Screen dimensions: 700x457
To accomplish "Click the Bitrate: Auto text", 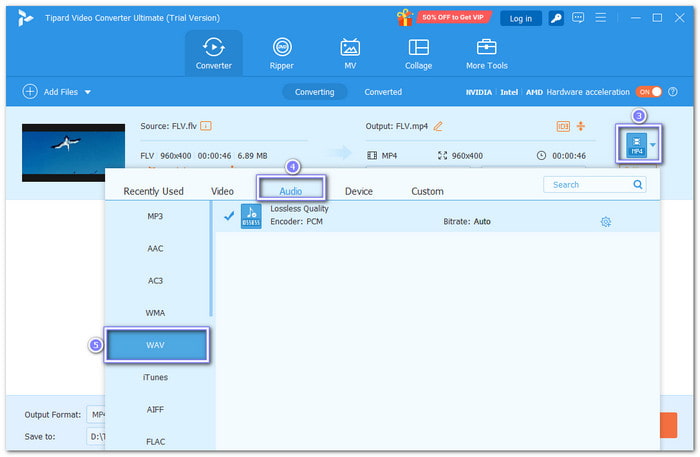I will tap(467, 221).
